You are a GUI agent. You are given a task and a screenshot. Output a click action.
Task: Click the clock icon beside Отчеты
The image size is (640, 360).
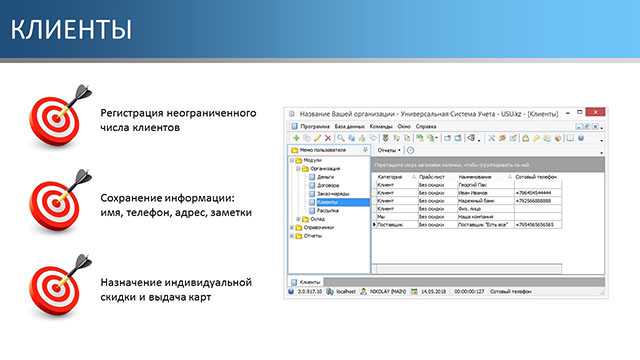(x=411, y=150)
